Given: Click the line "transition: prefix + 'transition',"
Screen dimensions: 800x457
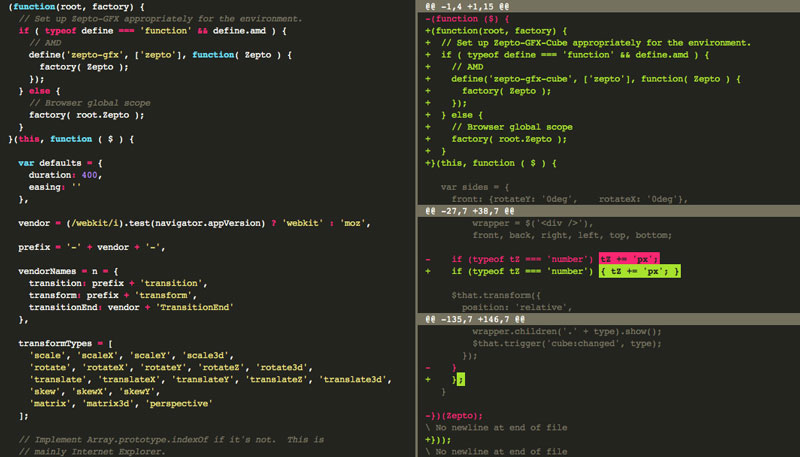Looking at the screenshot, I should tap(118, 283).
